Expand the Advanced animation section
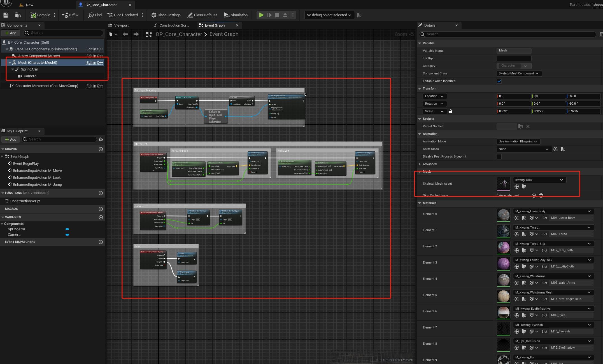 420,164
